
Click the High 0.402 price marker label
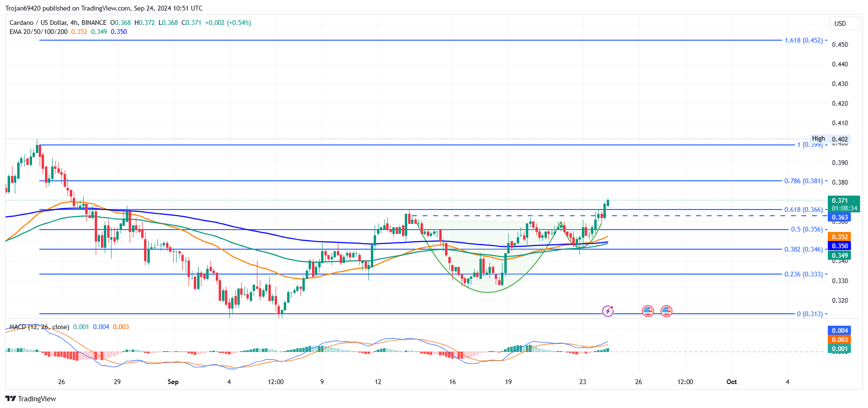click(830, 139)
